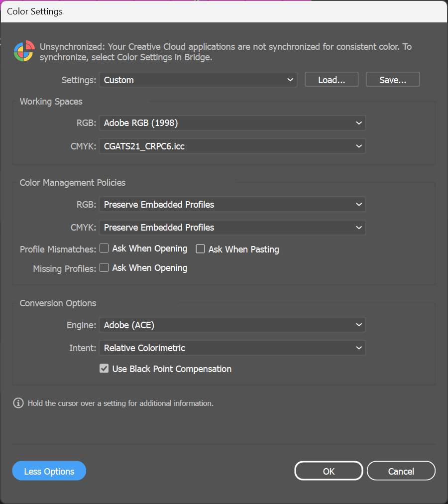Open the CMYK color management policy dropdown
Image resolution: width=448 pixels, height=504 pixels.
[x=232, y=227]
